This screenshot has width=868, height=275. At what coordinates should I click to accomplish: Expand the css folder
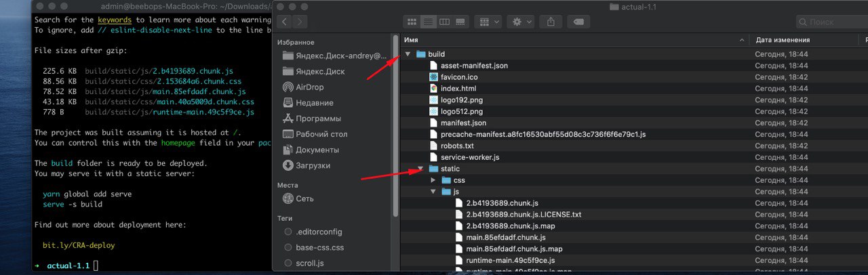tap(433, 180)
